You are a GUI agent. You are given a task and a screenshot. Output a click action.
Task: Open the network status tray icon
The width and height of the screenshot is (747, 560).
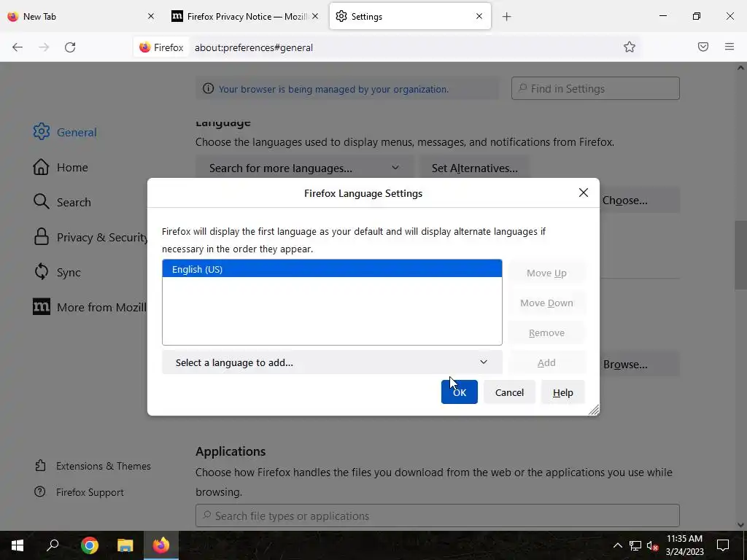pyautogui.click(x=635, y=545)
